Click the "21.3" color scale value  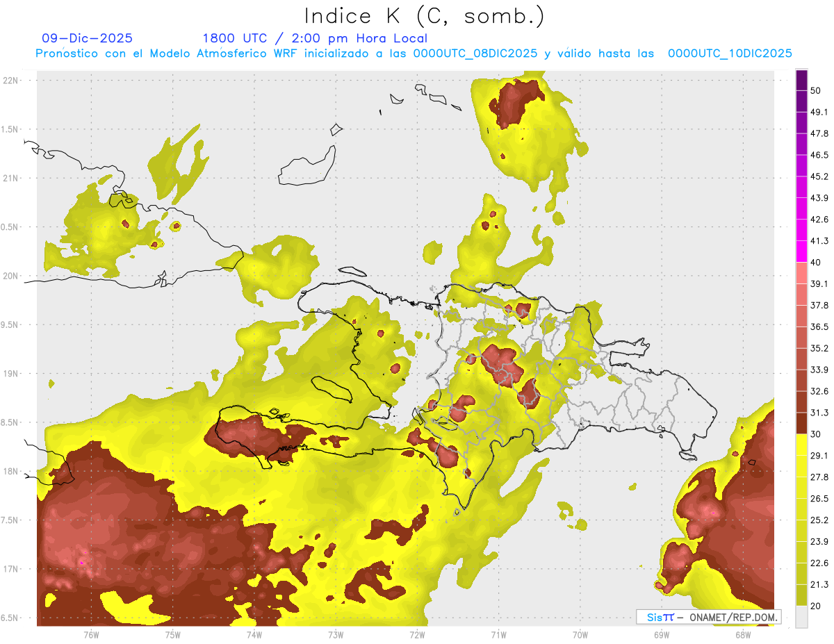point(819,585)
